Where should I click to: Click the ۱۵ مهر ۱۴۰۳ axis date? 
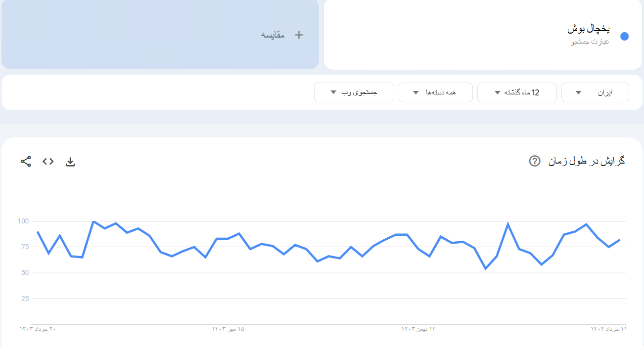pyautogui.click(x=228, y=329)
